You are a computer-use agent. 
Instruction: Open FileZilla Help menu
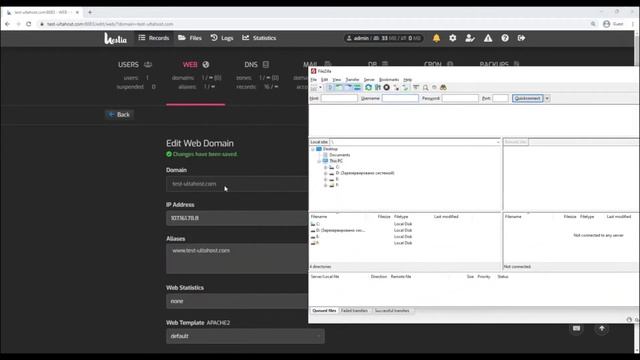(407, 80)
